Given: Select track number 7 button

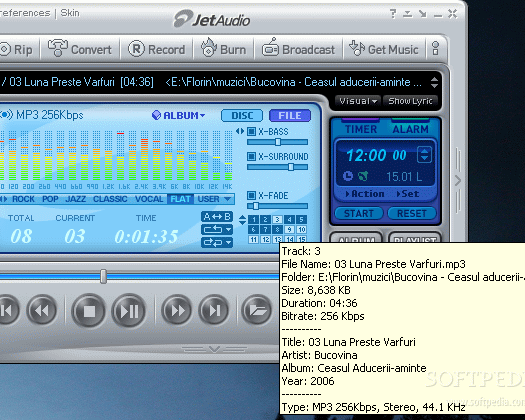Looking at the screenshot, I should [x=265, y=229].
